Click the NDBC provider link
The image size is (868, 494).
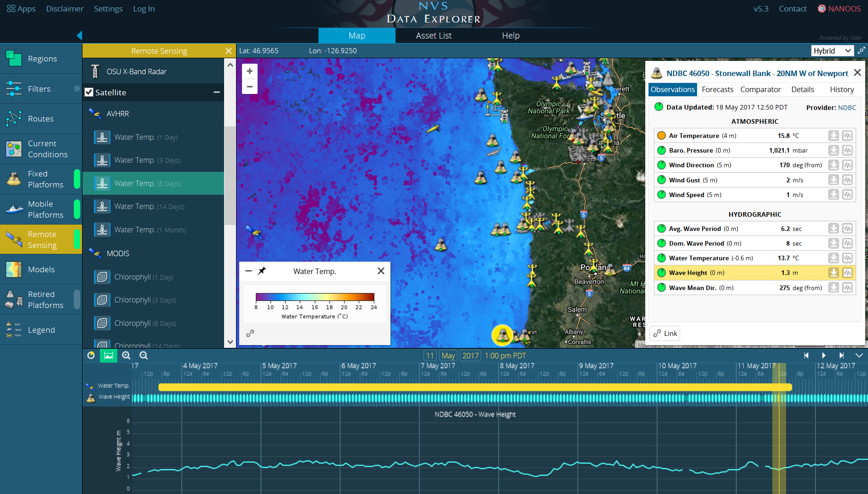(x=846, y=107)
